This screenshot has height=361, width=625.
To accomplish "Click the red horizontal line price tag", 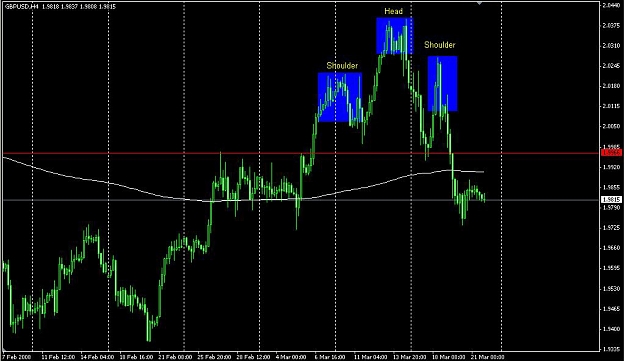I will point(611,153).
